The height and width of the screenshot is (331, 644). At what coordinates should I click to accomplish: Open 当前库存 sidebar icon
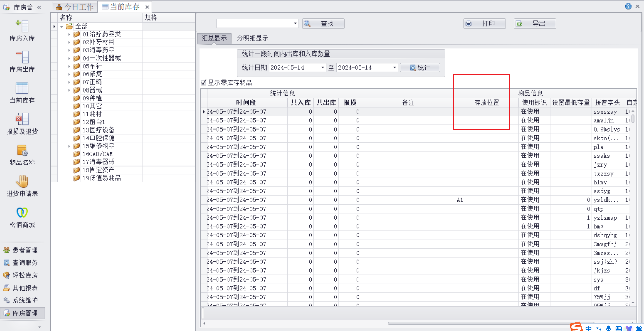(22, 88)
